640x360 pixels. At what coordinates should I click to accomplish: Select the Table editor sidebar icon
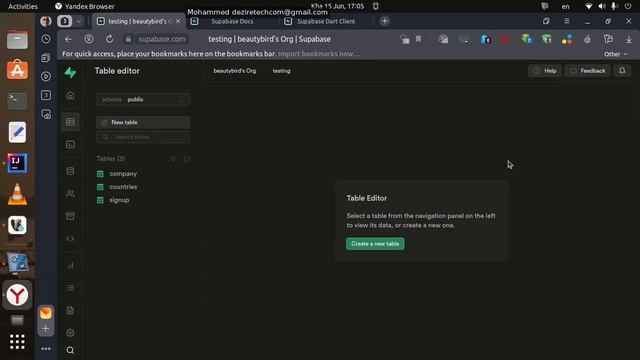[70, 122]
